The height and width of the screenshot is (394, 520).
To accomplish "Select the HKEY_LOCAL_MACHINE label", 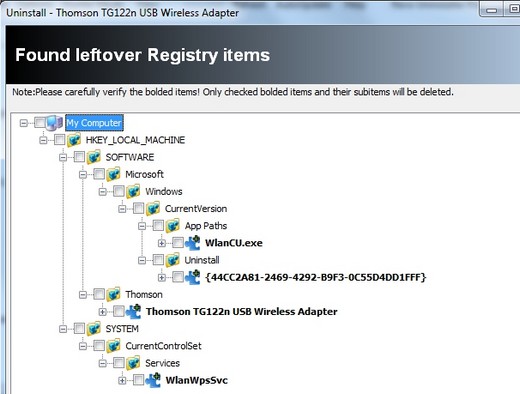I will (135, 140).
